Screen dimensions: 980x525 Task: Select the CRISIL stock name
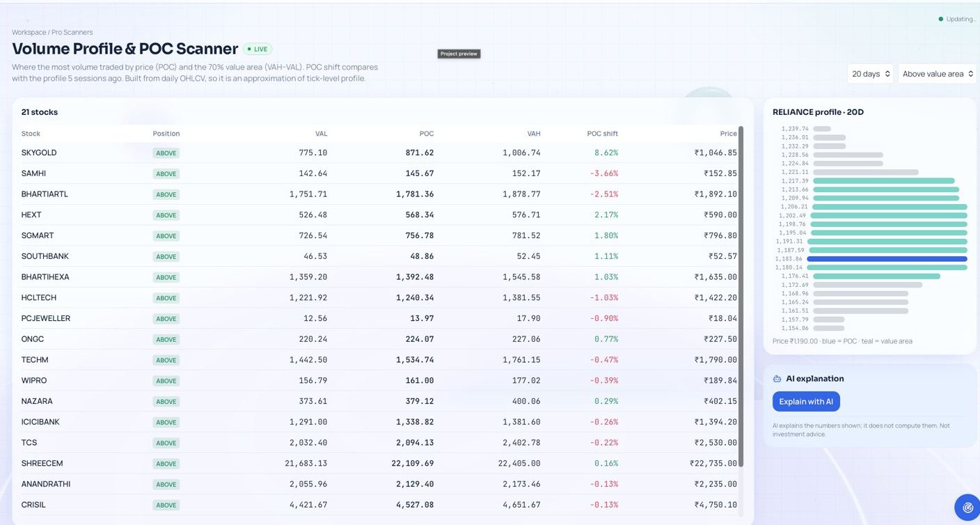(33, 505)
